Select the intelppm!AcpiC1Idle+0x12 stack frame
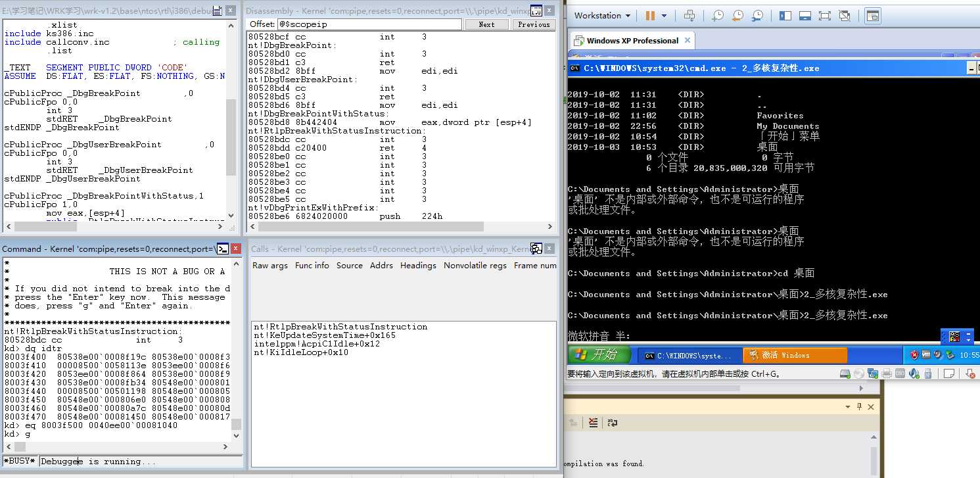Image resolution: width=980 pixels, height=478 pixels. point(317,344)
